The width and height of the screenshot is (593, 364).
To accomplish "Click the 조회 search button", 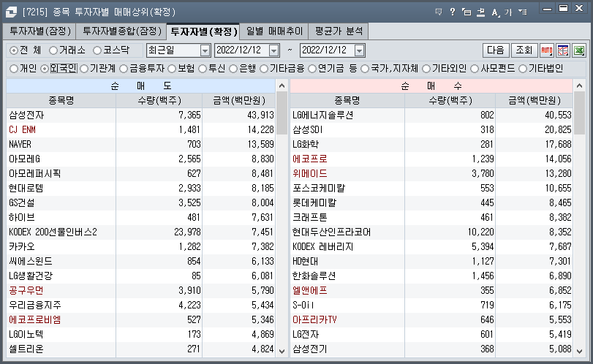I will (x=524, y=50).
